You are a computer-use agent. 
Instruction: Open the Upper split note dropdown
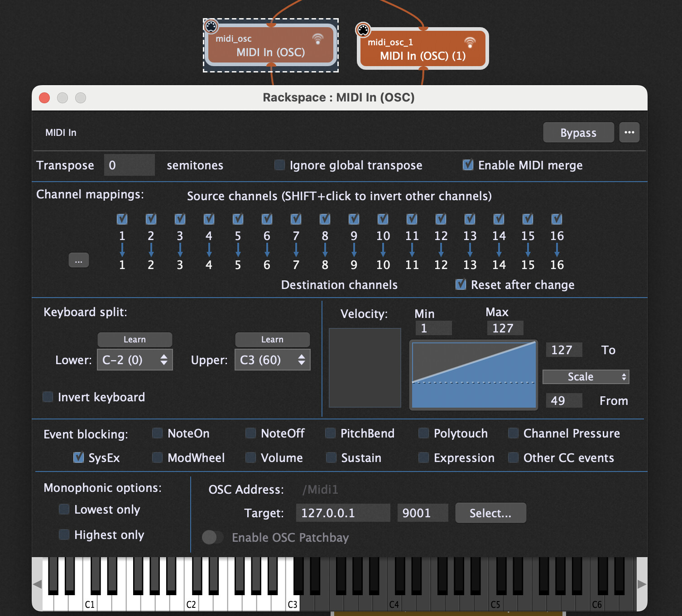272,360
